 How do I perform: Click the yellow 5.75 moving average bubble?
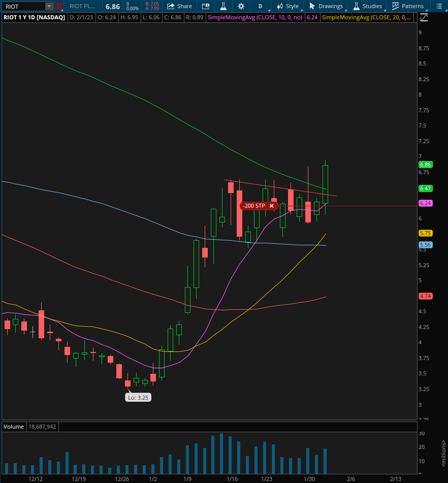[x=426, y=233]
